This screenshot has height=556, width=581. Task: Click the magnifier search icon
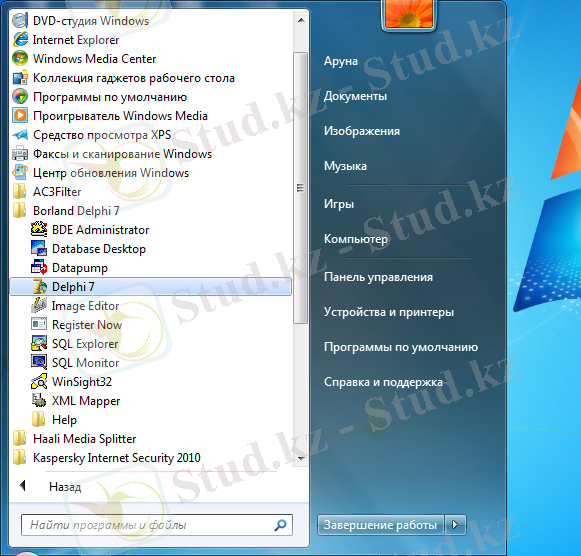pos(280,525)
